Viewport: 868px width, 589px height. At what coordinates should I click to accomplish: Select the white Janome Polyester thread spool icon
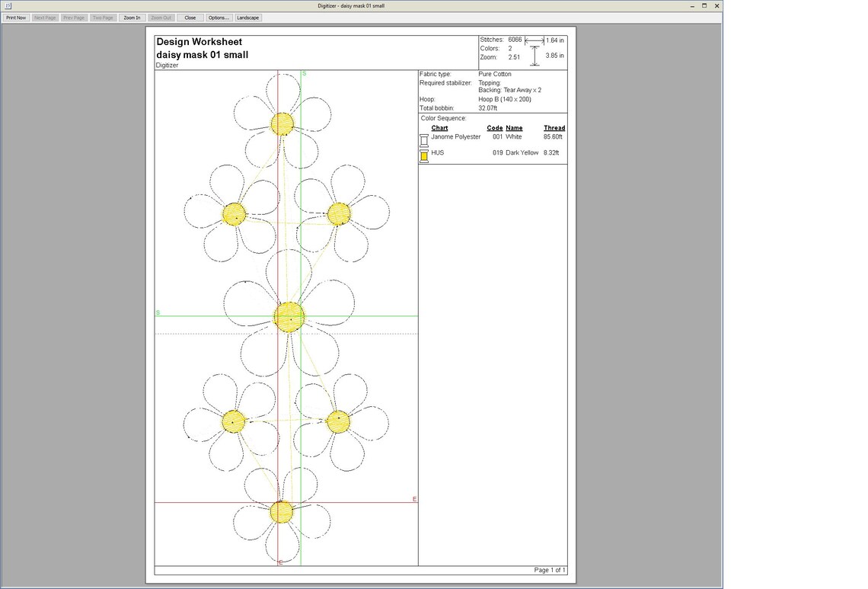(424, 140)
